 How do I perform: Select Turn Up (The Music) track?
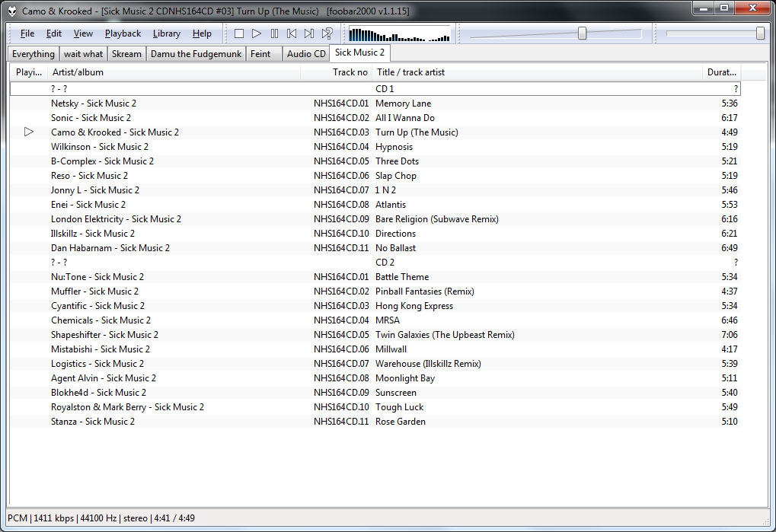tap(375, 132)
